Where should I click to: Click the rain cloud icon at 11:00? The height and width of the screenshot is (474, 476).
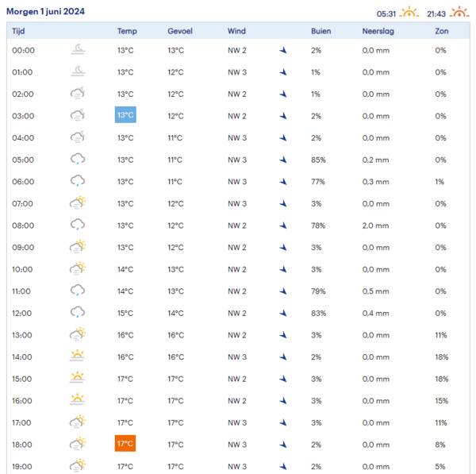(x=78, y=290)
